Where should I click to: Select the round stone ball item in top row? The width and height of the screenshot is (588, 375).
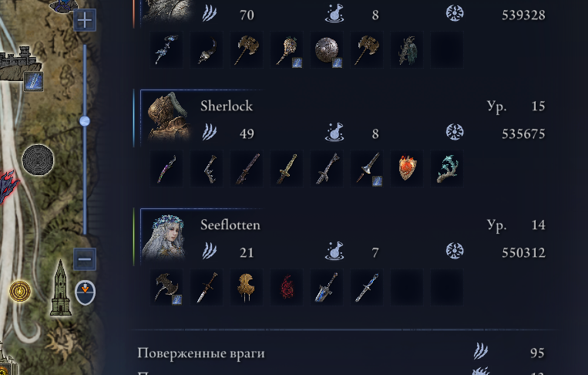pyautogui.click(x=327, y=49)
